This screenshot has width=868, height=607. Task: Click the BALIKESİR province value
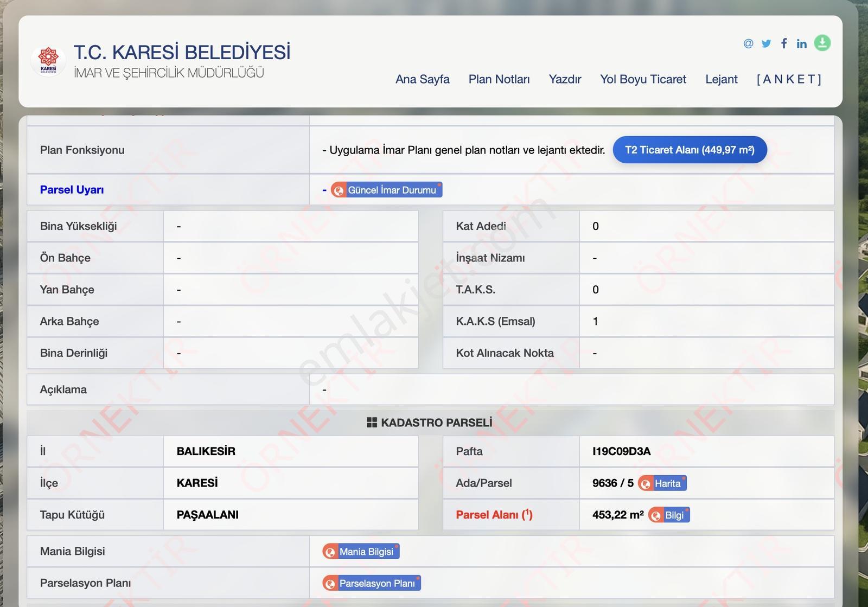[x=206, y=451]
